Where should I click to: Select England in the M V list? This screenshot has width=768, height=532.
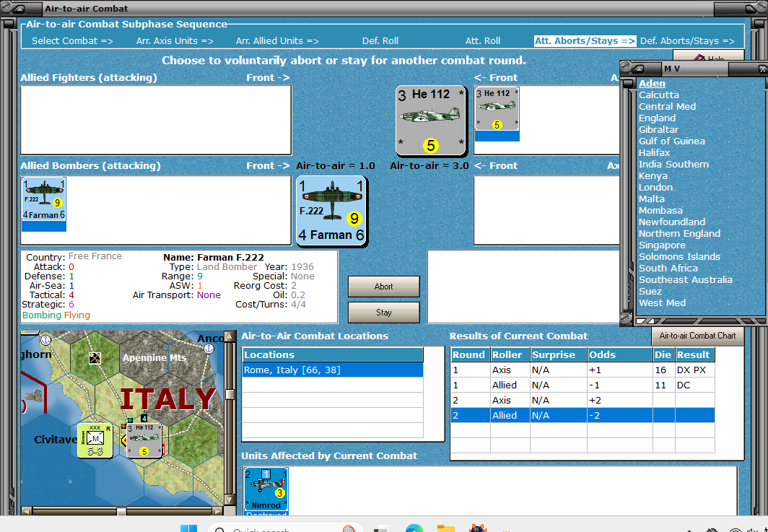tap(657, 118)
